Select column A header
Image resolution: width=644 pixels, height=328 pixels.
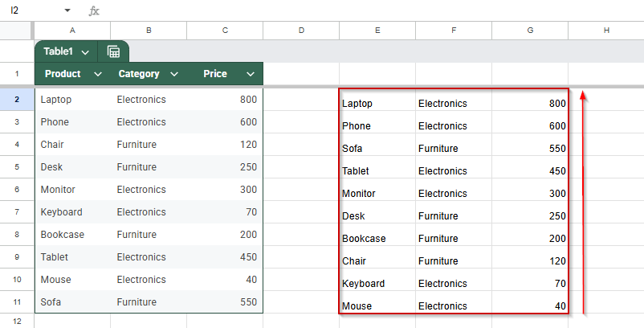coord(72,31)
